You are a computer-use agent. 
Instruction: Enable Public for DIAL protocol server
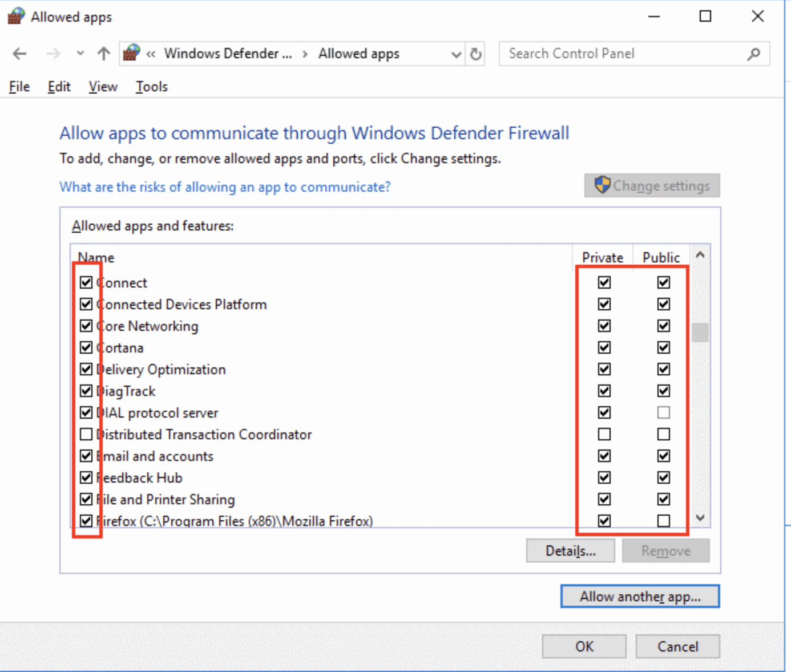pos(663,412)
